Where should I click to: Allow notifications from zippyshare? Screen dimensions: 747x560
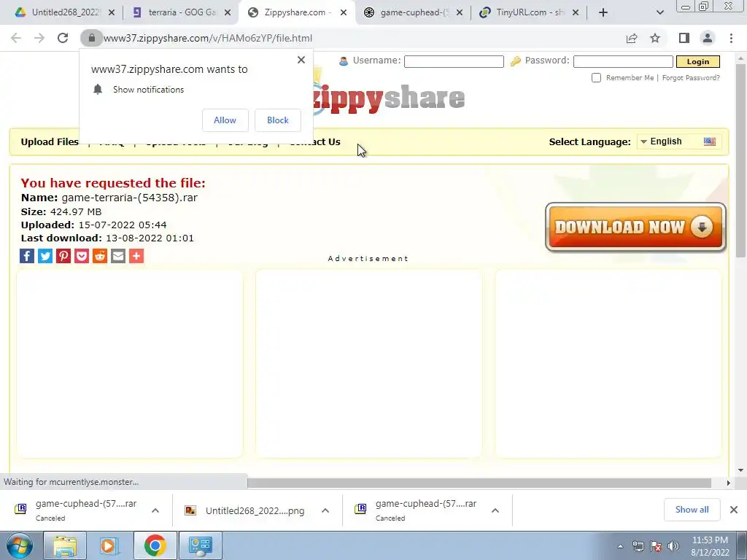[225, 120]
